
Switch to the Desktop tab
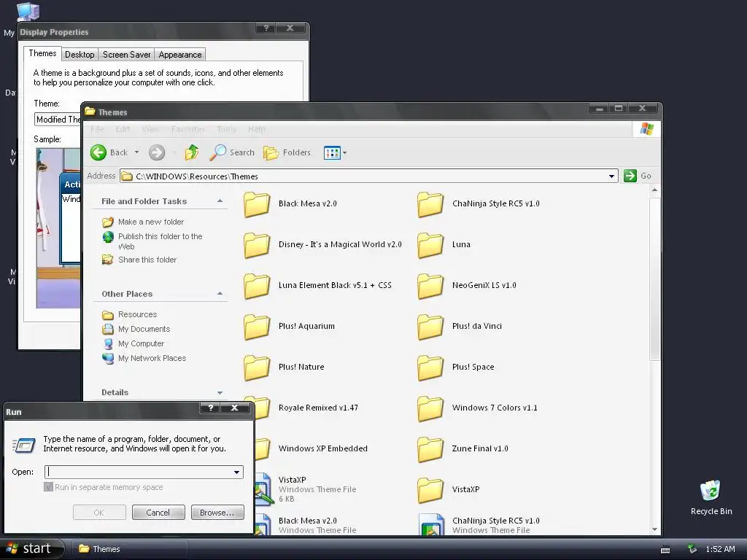[80, 55]
